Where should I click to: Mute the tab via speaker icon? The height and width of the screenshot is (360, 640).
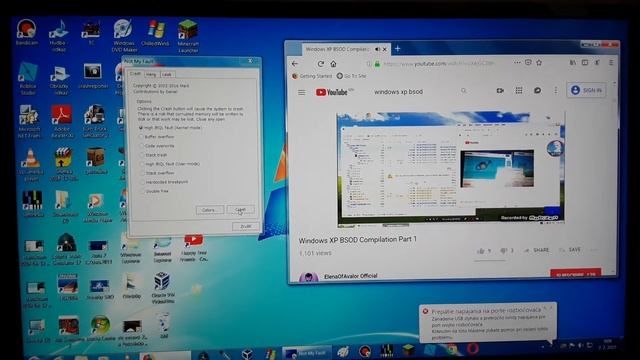click(x=377, y=49)
